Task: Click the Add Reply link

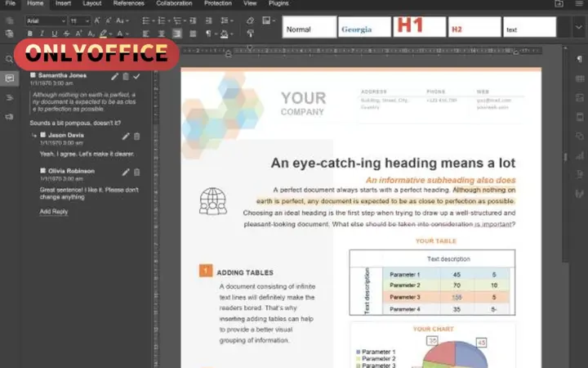Action: click(x=54, y=212)
